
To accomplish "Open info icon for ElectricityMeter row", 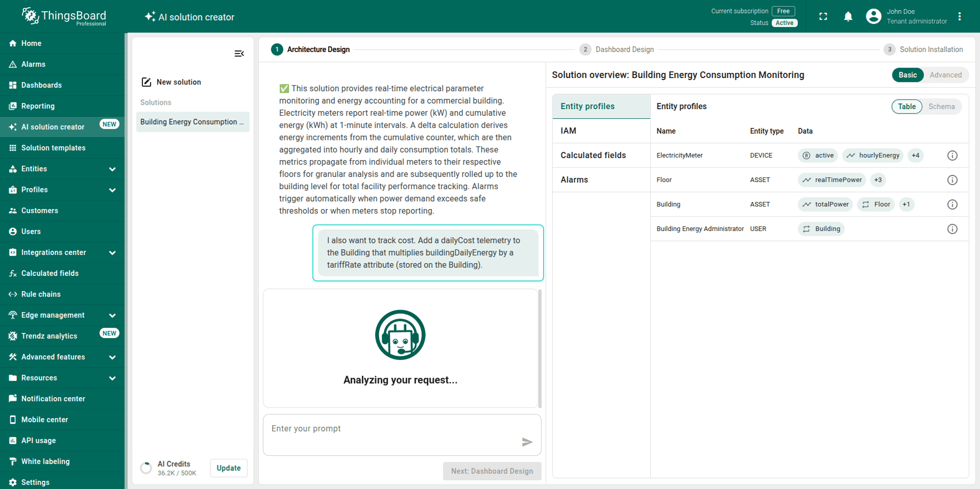I will pyautogui.click(x=952, y=156).
